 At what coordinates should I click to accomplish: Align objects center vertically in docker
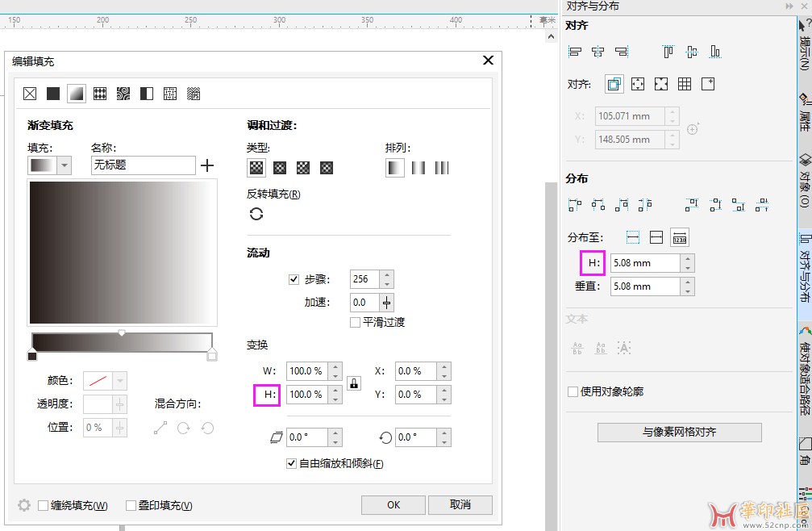click(692, 52)
